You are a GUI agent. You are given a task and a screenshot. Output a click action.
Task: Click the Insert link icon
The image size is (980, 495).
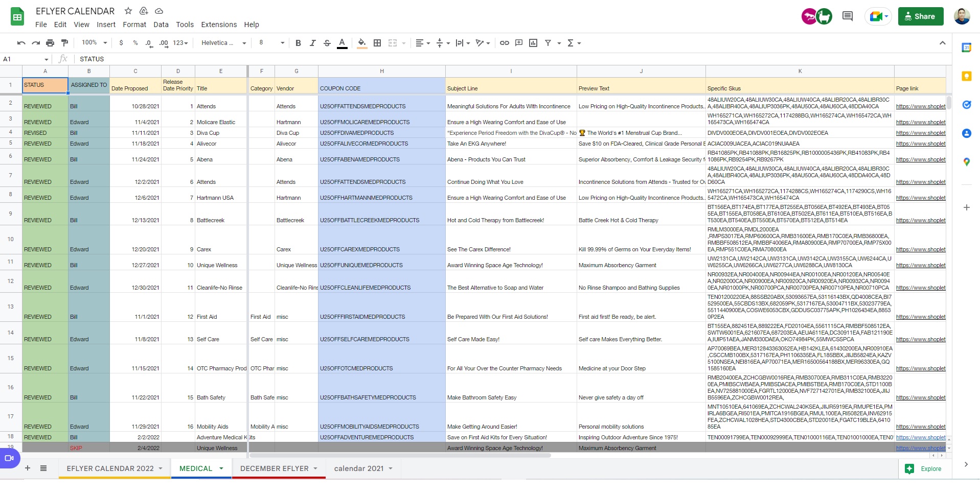504,43
